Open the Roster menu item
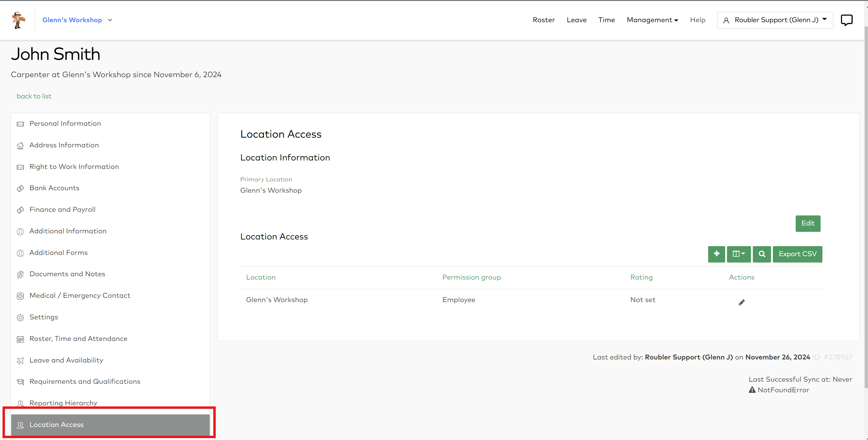 [543, 20]
